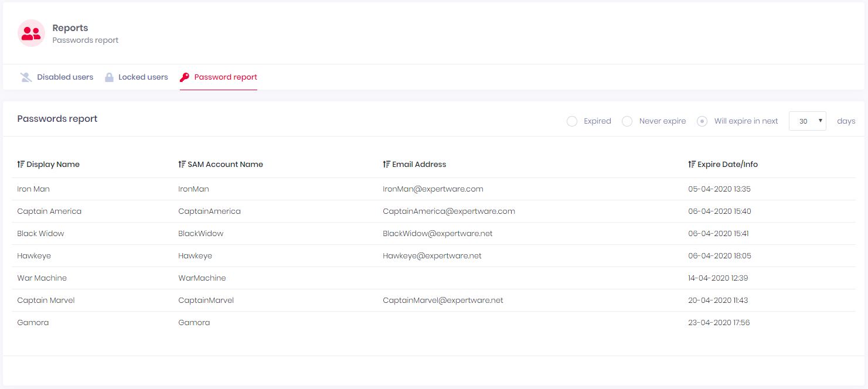The image size is (868, 389).
Task: Select the Never expire radio option
Action: click(627, 121)
